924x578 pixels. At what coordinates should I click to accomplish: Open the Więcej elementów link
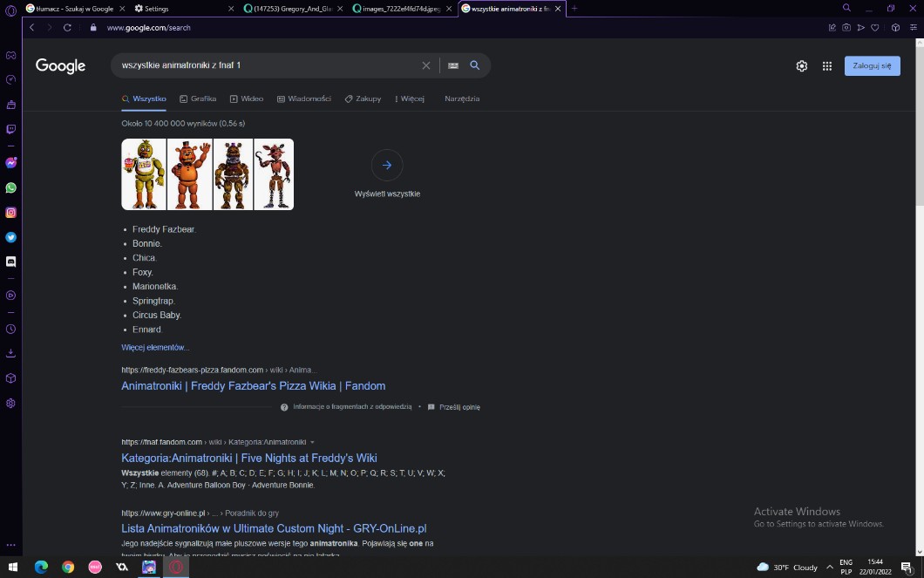(x=155, y=347)
